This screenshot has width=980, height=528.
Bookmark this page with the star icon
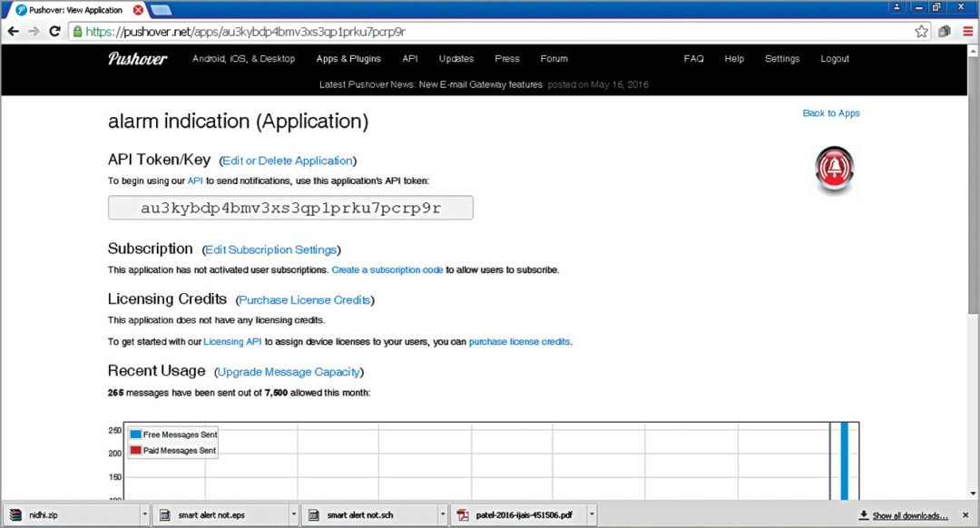click(x=921, y=31)
